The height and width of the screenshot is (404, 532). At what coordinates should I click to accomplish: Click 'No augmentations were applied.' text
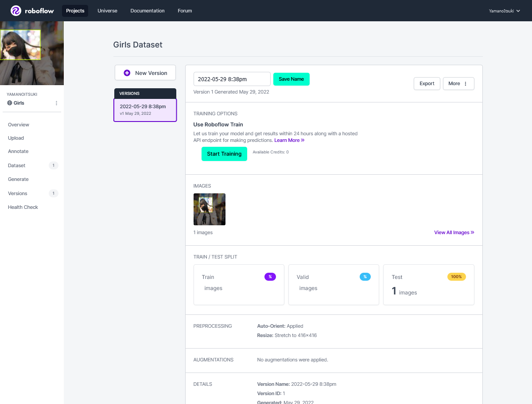(293, 360)
